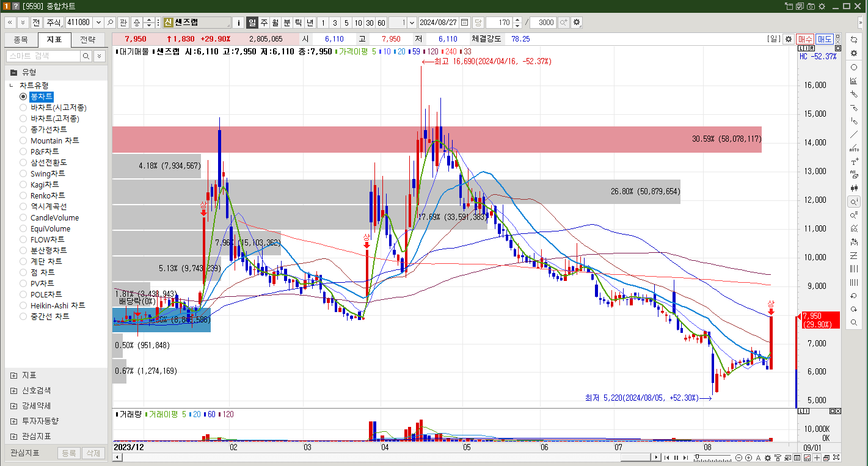Click the redo rotate icon in right toolbar
This screenshot has height=466, width=868.
854,309
